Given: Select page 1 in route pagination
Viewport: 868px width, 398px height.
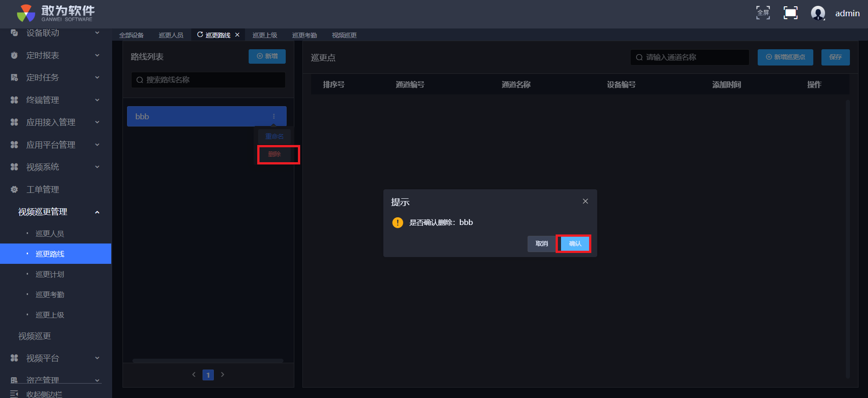Looking at the screenshot, I should tap(208, 375).
